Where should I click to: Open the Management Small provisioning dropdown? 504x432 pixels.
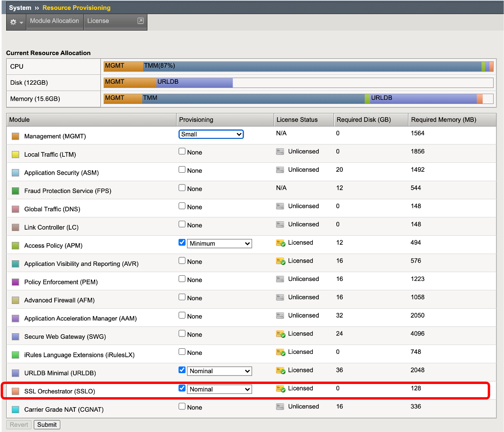click(x=211, y=134)
